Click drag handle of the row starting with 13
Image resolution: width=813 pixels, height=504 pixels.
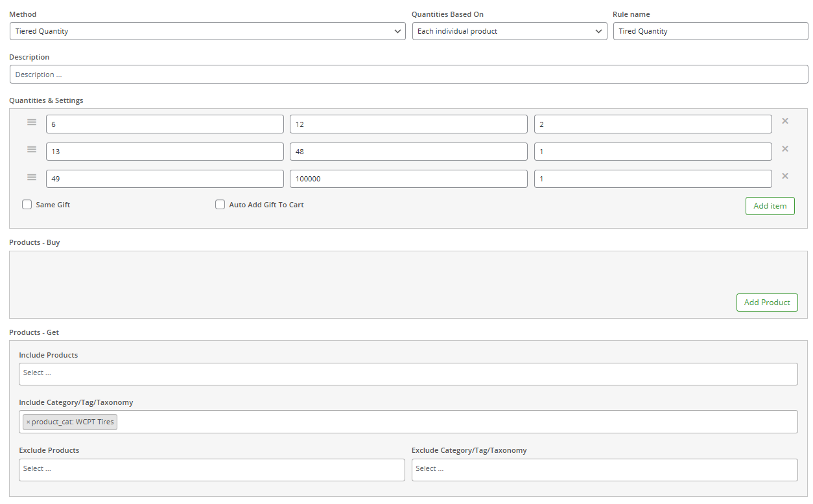pos(32,149)
